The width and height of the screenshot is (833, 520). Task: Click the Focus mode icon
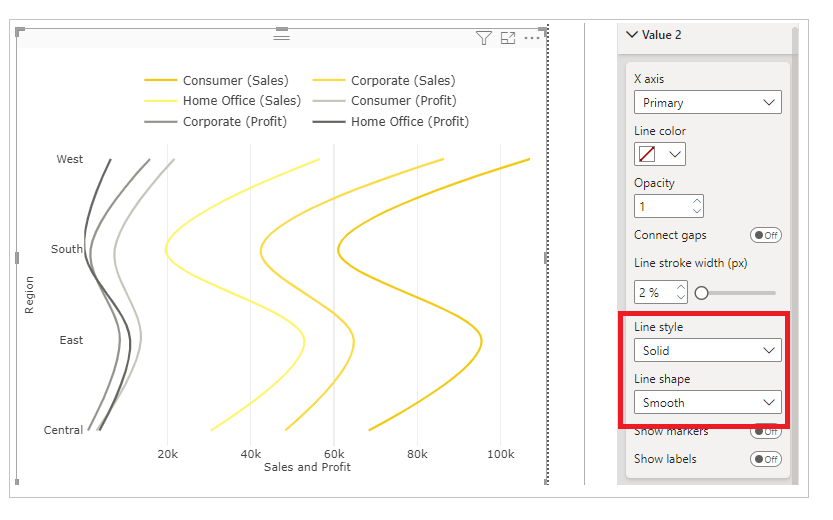pos(508,38)
